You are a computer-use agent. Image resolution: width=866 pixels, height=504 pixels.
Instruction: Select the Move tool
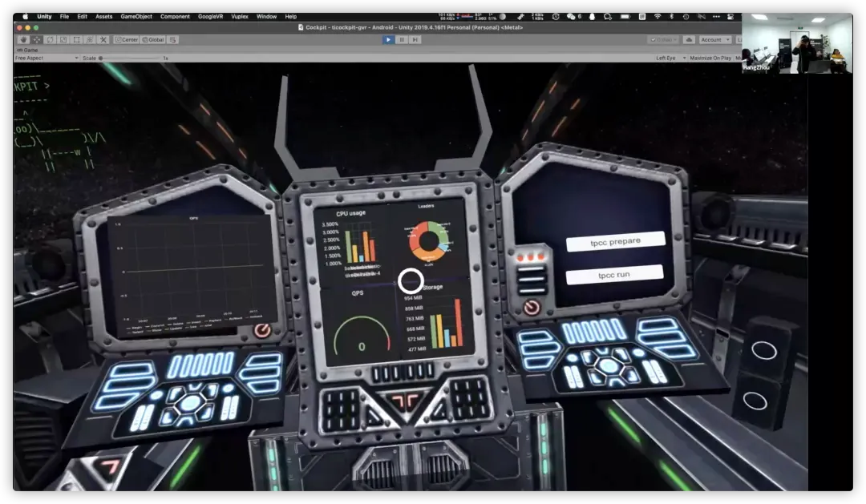pyautogui.click(x=37, y=39)
